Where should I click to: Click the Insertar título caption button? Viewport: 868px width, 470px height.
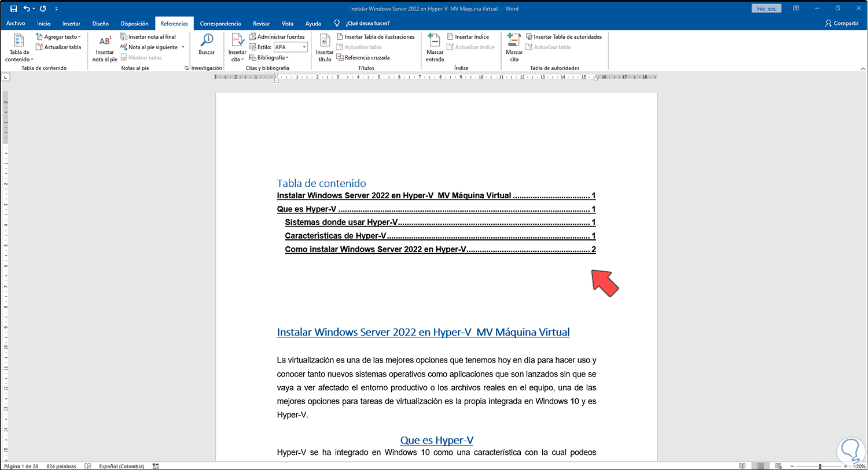click(x=325, y=48)
